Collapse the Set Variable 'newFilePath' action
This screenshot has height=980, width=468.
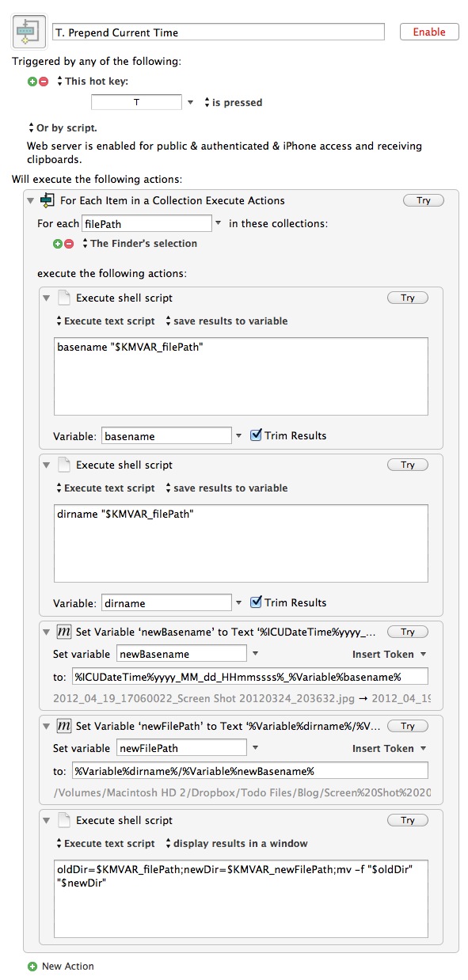46,726
